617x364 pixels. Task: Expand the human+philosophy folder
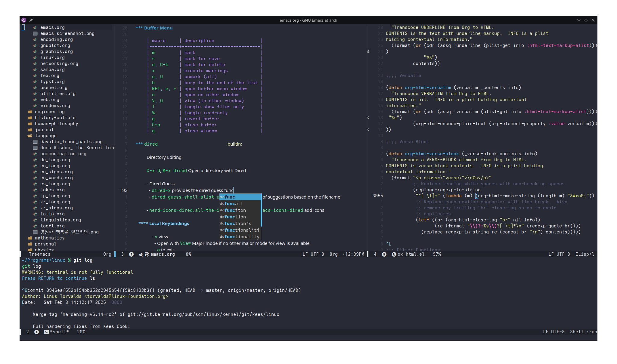[30, 124]
